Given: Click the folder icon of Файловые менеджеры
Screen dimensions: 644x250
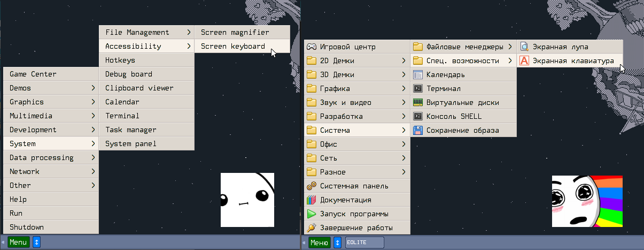Looking at the screenshot, I should 418,47.
